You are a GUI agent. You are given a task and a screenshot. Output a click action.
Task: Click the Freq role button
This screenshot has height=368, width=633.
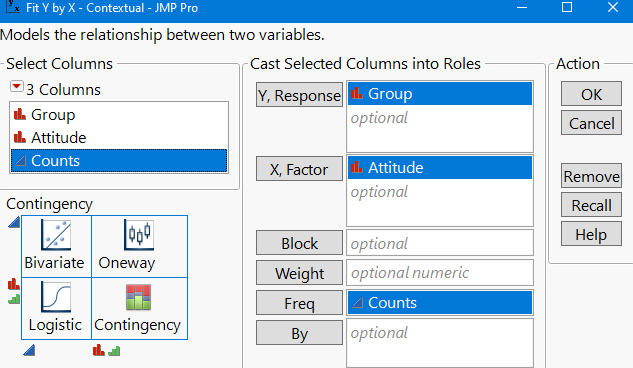299,303
